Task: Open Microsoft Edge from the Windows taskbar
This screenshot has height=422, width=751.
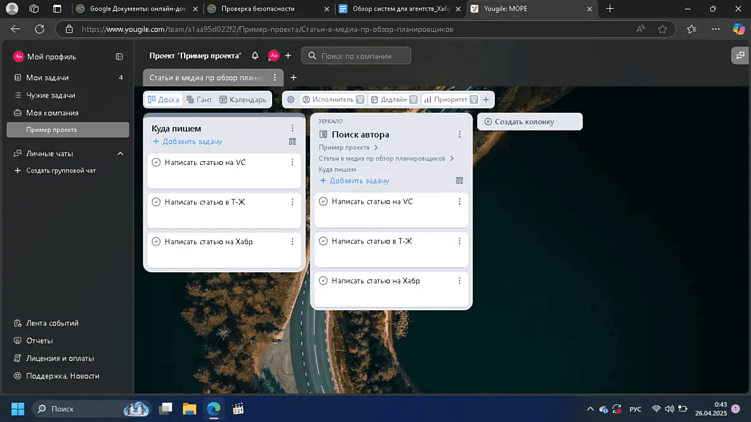Action: tap(213, 409)
